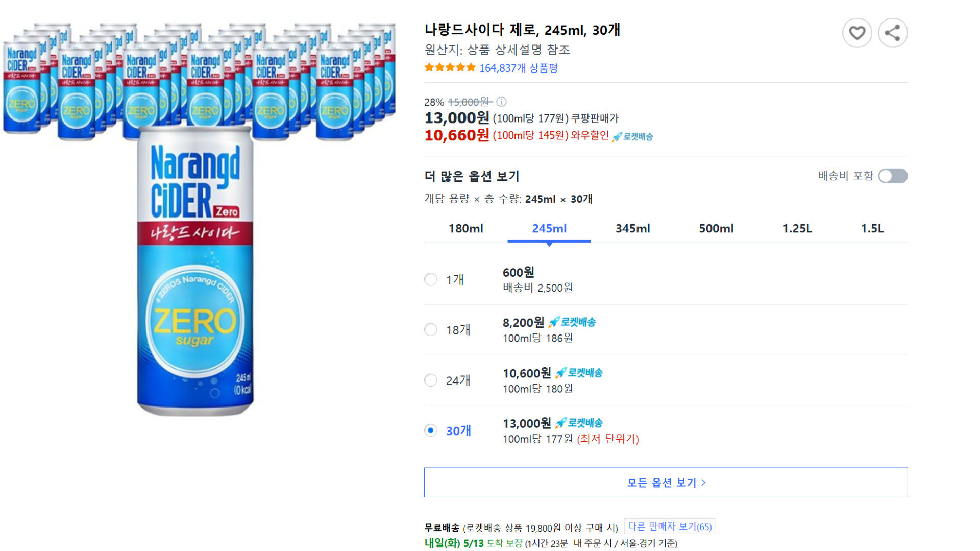Click the 로켓배송 rocket badge beside 와우할인
Screen dimensions: 980x551
pyautogui.click(x=633, y=136)
